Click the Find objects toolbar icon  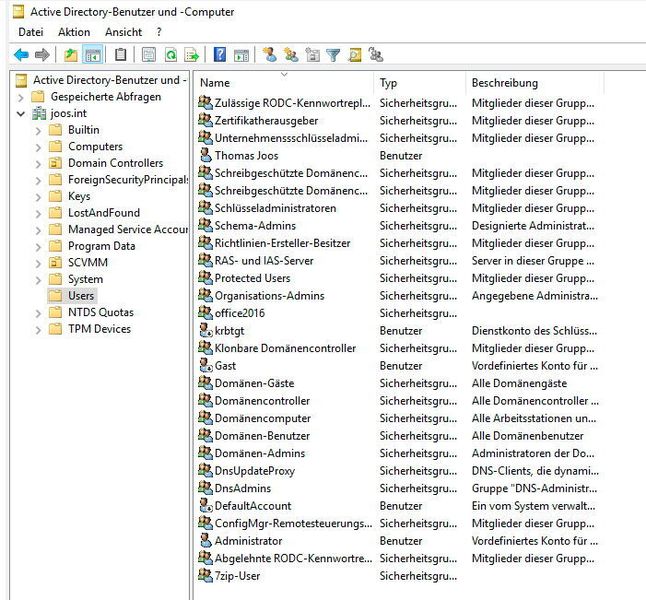tap(355, 54)
